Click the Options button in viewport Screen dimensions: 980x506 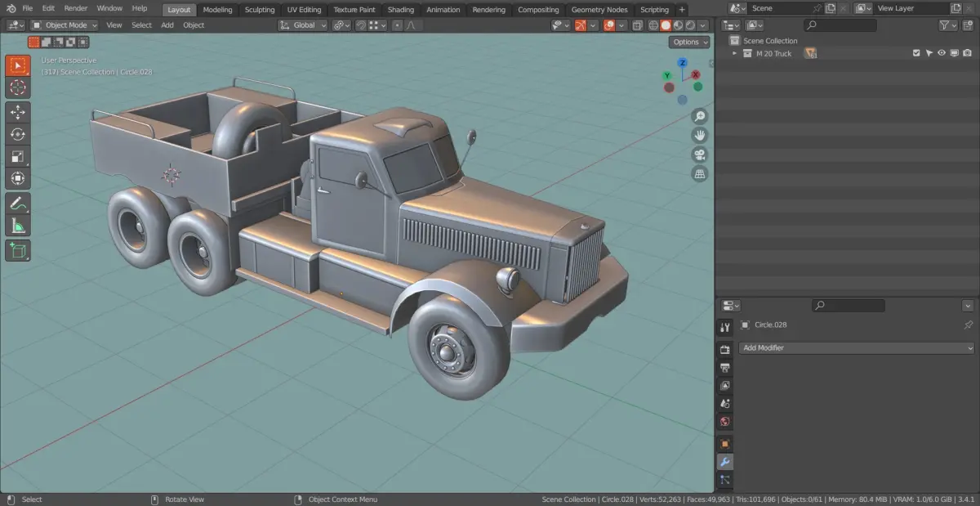point(689,42)
